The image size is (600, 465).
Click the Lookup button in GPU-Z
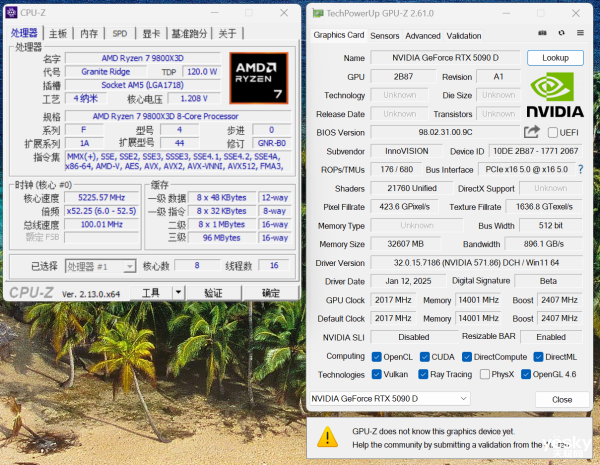click(x=555, y=58)
